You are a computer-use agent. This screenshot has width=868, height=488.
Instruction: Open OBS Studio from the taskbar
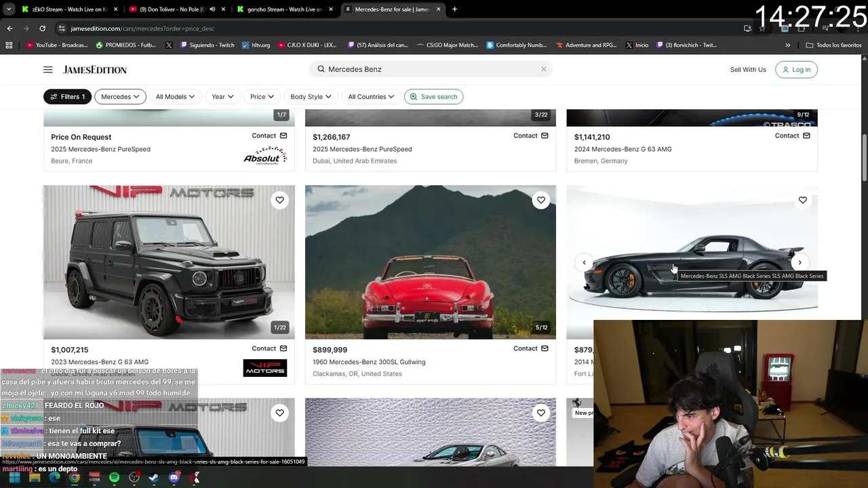(134, 478)
